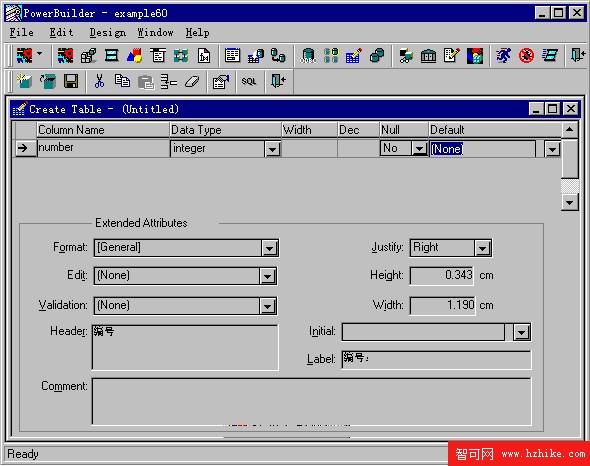The width and height of the screenshot is (590, 466).
Task: Open the Design menu
Action: click(108, 33)
